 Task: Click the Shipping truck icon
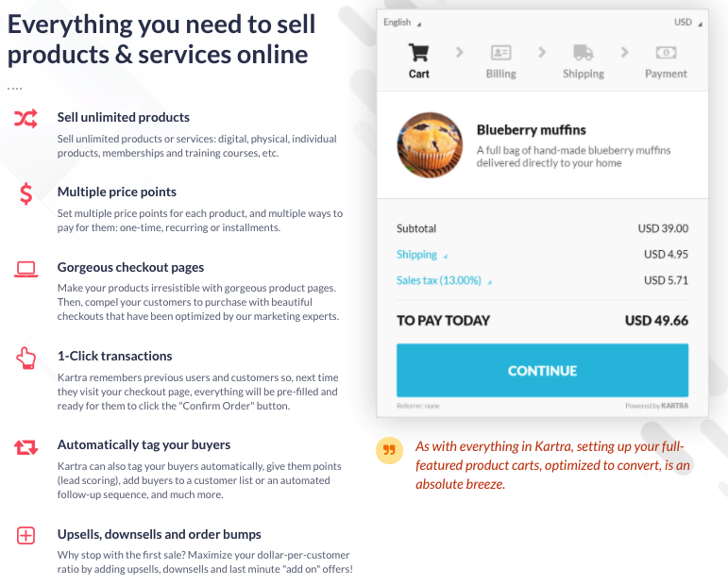tap(584, 53)
